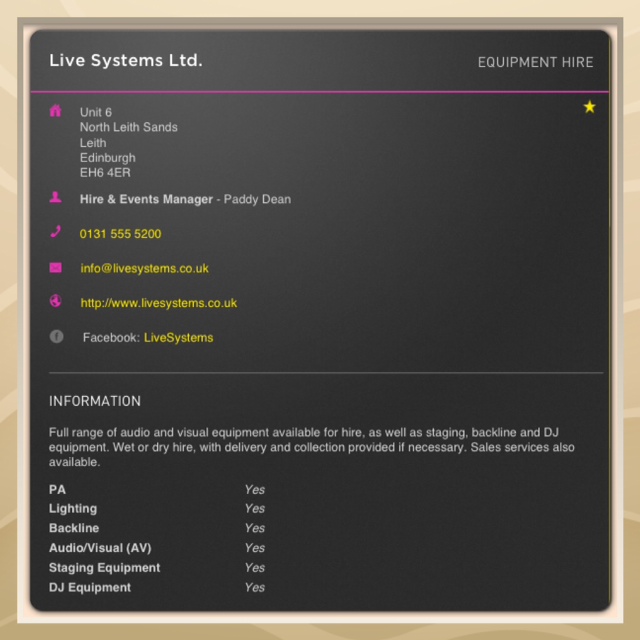This screenshot has height=640, width=640.
Task: Toggle the yellow favourite star
Action: (589, 107)
